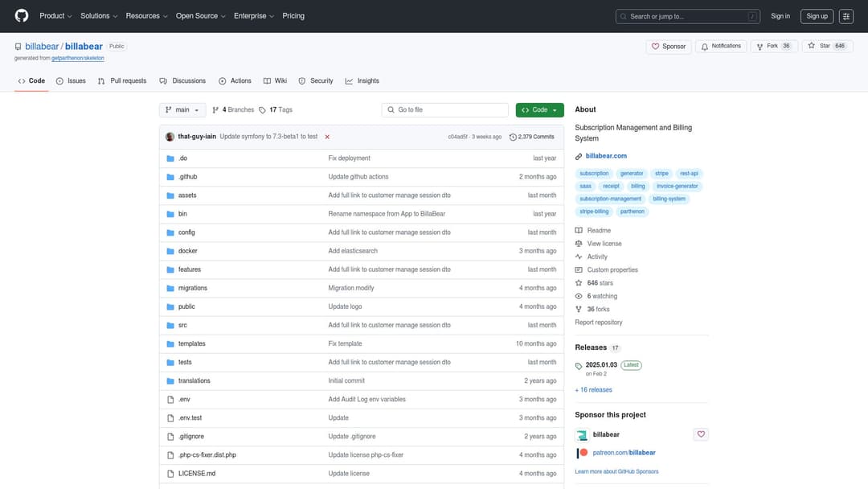Open the 4 Branches link
This screenshot has width=868, height=489.
coord(233,109)
